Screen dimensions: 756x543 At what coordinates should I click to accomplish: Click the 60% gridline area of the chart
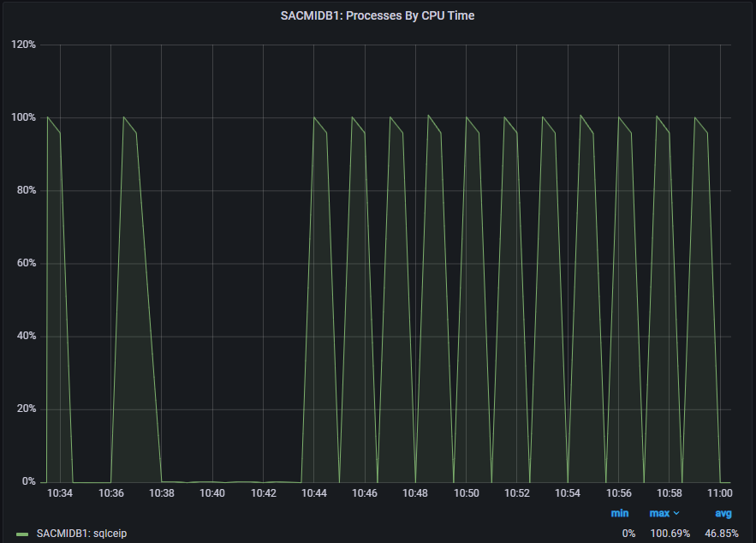pyautogui.click(x=257, y=262)
